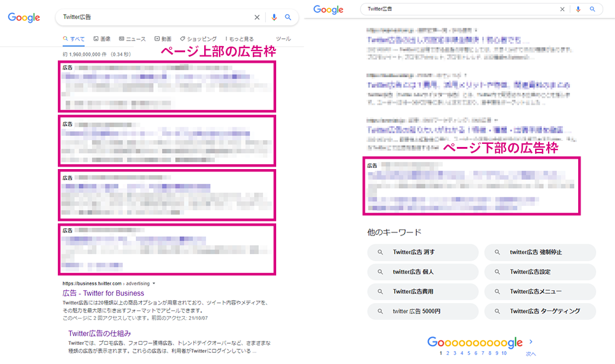Start voice search in right window

click(x=578, y=9)
